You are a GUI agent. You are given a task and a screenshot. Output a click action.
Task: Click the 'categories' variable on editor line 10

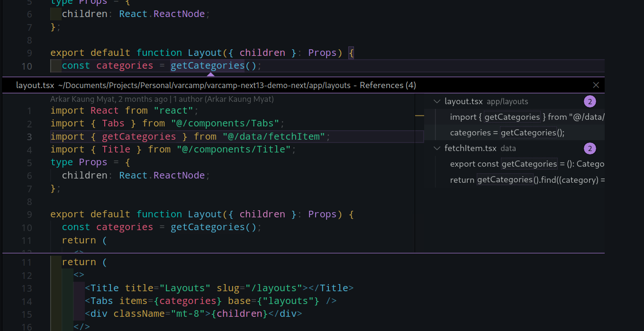(125, 66)
